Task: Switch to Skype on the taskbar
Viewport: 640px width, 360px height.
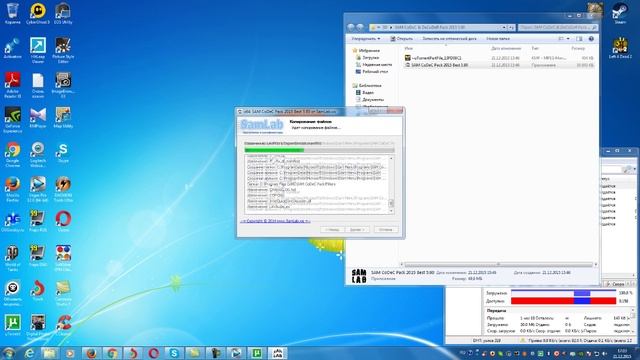Action: click(174, 353)
